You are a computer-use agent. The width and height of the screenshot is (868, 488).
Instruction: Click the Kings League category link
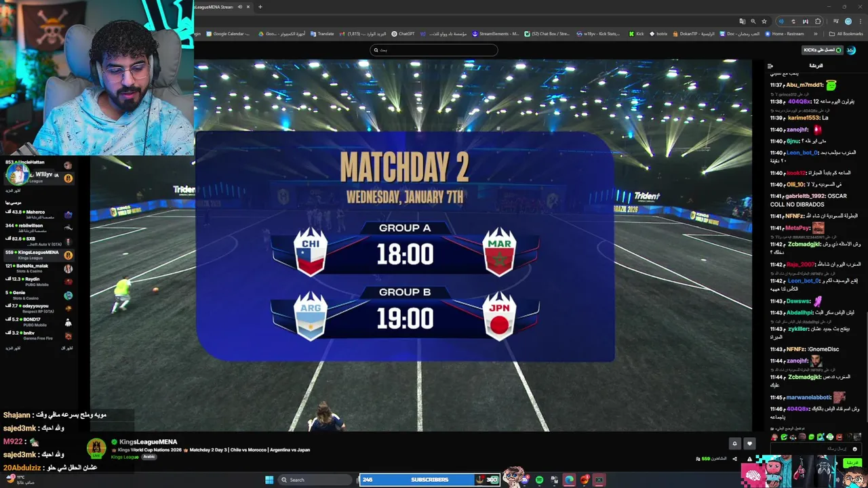click(125, 457)
